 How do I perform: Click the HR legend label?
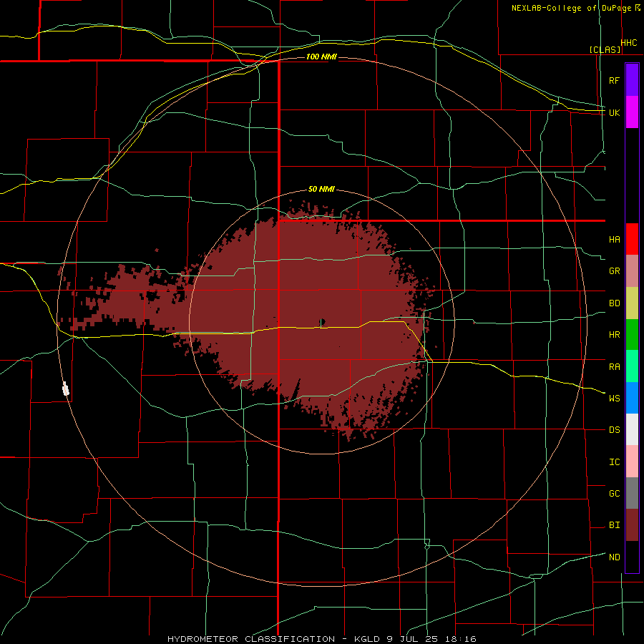point(614,335)
